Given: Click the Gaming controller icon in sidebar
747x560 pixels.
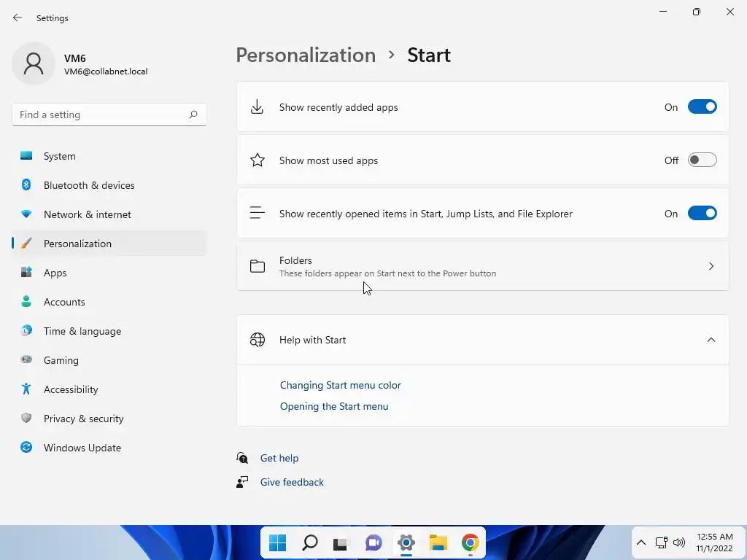Looking at the screenshot, I should click(26, 359).
